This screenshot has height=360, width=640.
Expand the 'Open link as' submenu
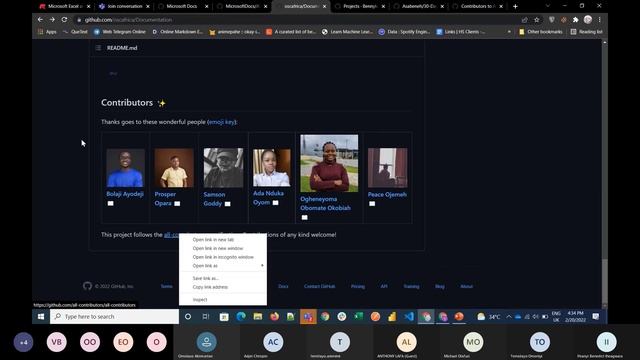(223, 266)
